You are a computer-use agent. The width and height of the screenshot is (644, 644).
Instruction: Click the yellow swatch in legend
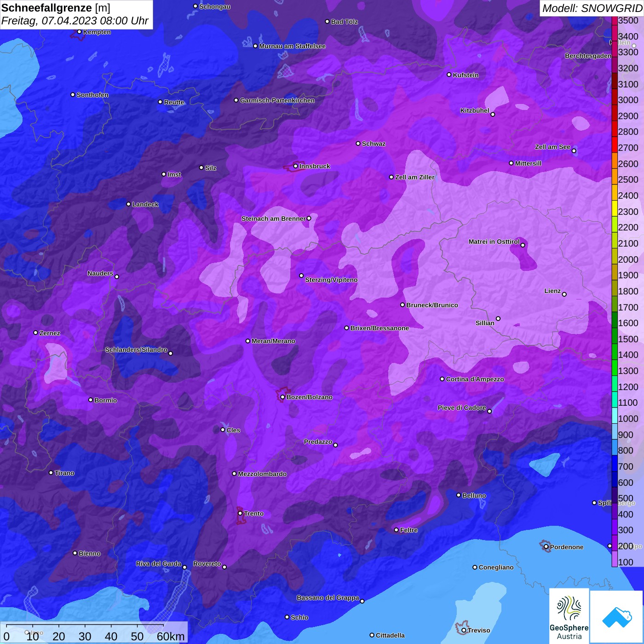(x=615, y=208)
